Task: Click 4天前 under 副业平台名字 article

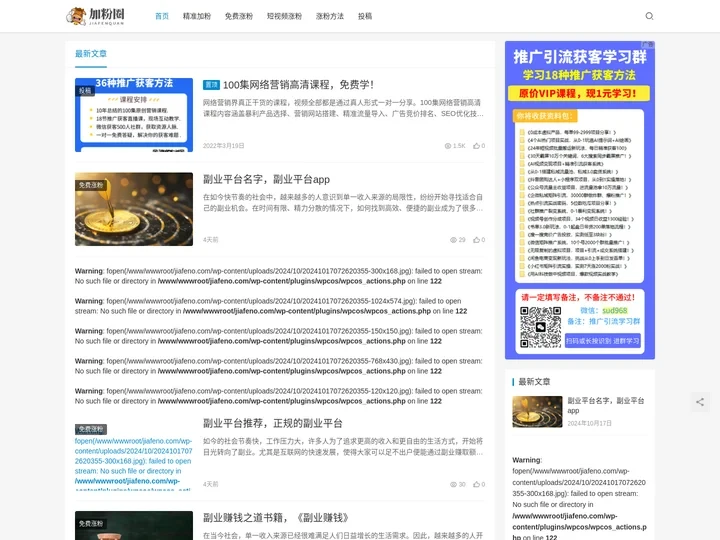Action: click(x=211, y=240)
